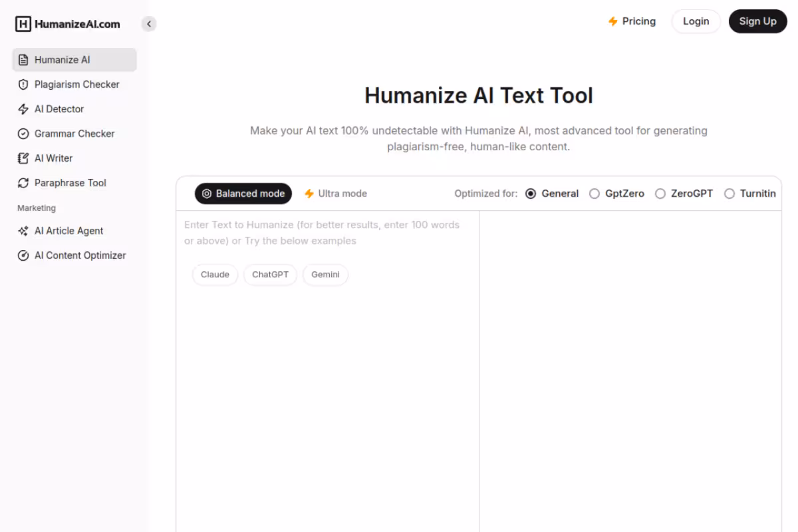798x532 pixels.
Task: Click the AI Article Agent sparkle icon
Action: click(x=23, y=231)
